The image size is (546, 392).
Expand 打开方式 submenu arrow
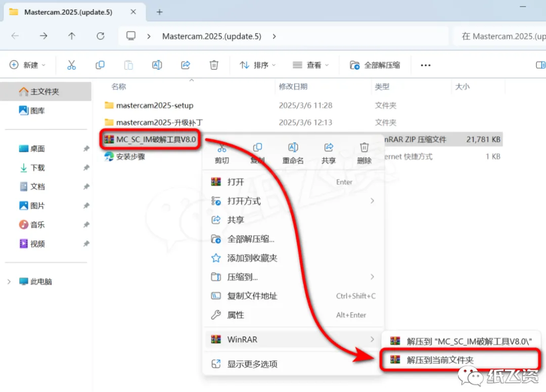[372, 201]
